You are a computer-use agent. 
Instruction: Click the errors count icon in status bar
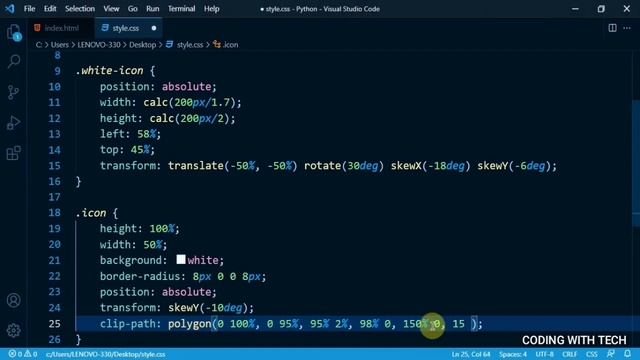pyautogui.click(x=15, y=354)
